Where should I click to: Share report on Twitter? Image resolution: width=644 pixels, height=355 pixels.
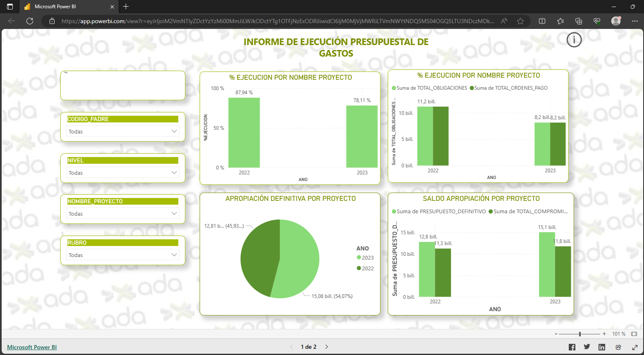point(587,347)
